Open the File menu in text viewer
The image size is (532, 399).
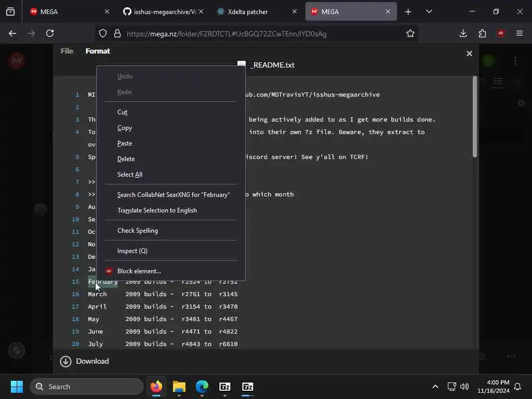67,51
